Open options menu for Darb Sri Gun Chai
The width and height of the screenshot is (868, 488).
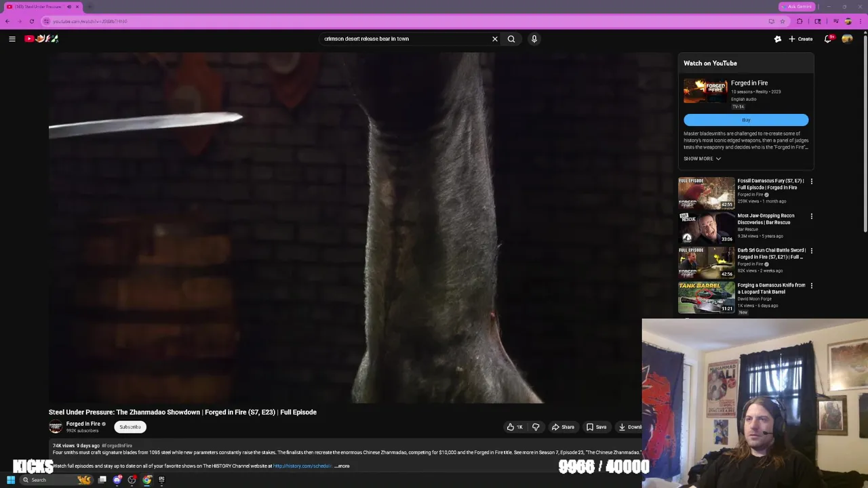coord(811,251)
